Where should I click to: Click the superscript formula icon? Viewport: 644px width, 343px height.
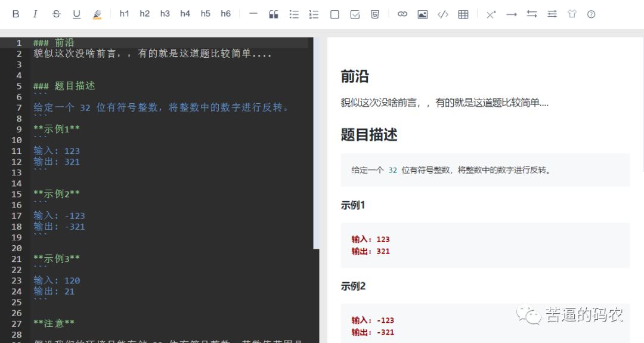[491, 14]
